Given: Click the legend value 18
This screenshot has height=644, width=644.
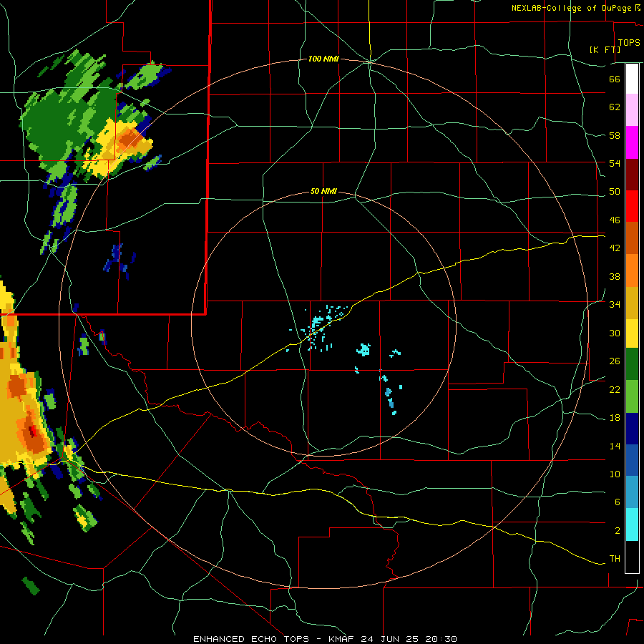Looking at the screenshot, I should (615, 418).
